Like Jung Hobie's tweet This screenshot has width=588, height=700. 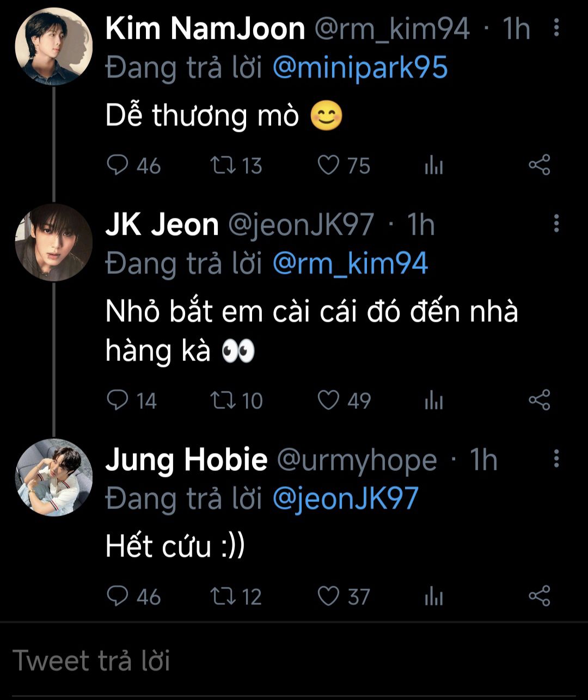328,596
